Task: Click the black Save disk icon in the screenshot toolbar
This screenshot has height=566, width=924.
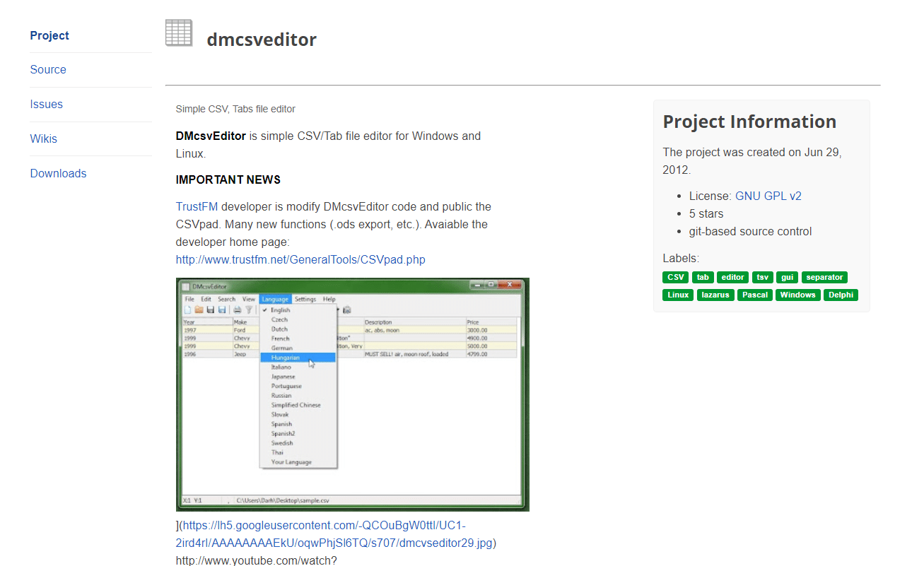Action: pyautogui.click(x=211, y=309)
